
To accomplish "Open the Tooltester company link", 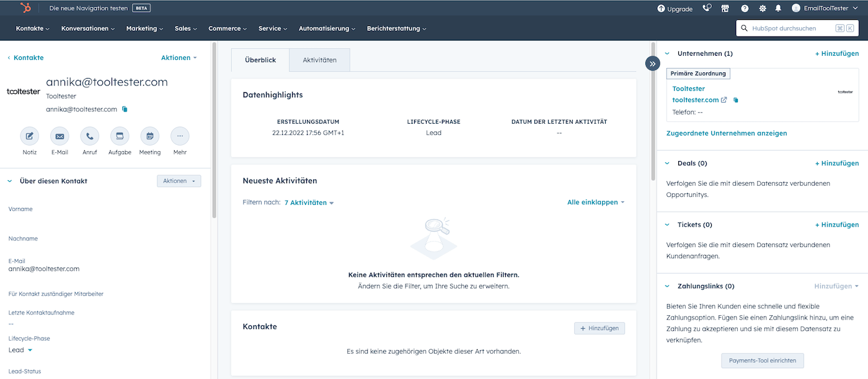I will click(689, 89).
